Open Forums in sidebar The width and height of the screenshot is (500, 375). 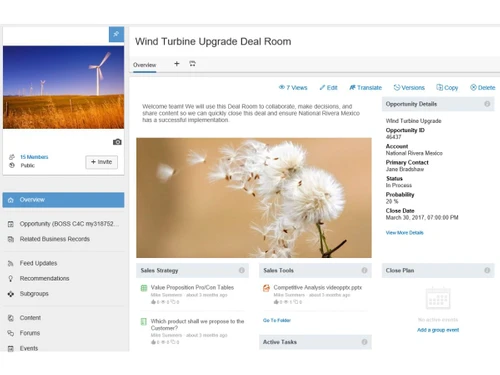(x=63, y=333)
